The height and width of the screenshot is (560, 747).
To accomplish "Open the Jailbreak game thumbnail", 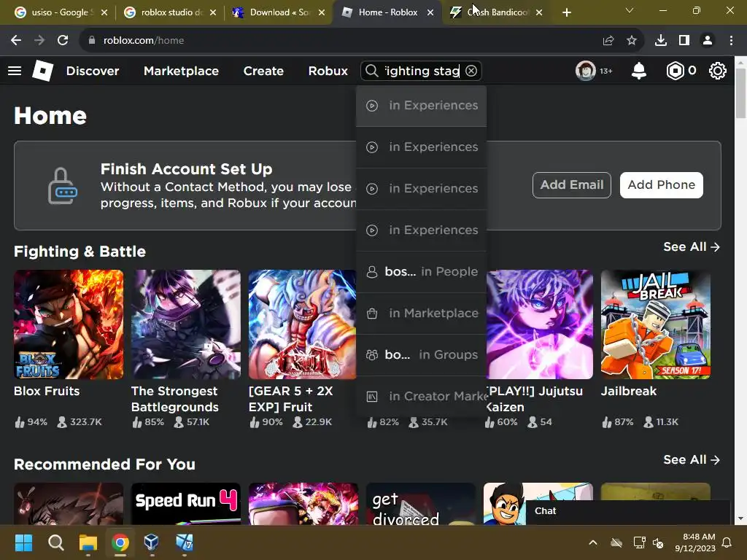I will 656,324.
